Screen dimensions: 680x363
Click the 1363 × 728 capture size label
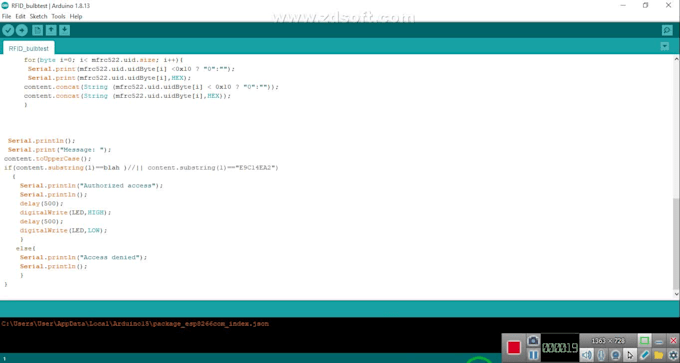tap(608, 341)
